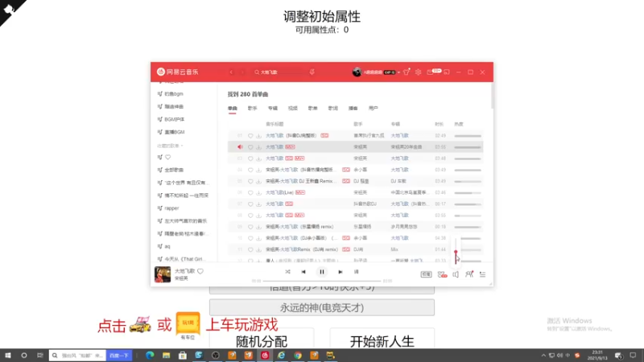Open the sound quality badge in player bar
The width and height of the screenshot is (644, 362).
tap(426, 274)
